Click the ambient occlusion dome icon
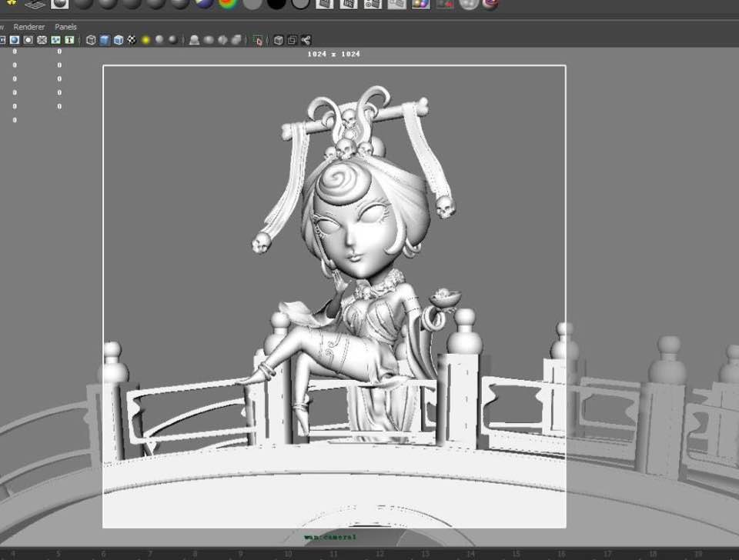Viewport: 739px width, 560px height. click(x=194, y=40)
